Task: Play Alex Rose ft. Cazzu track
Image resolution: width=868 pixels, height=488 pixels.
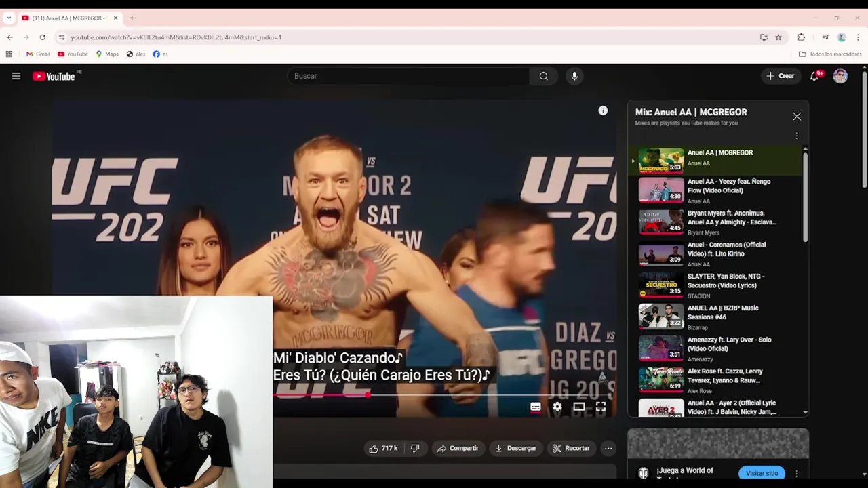Action: (715, 380)
